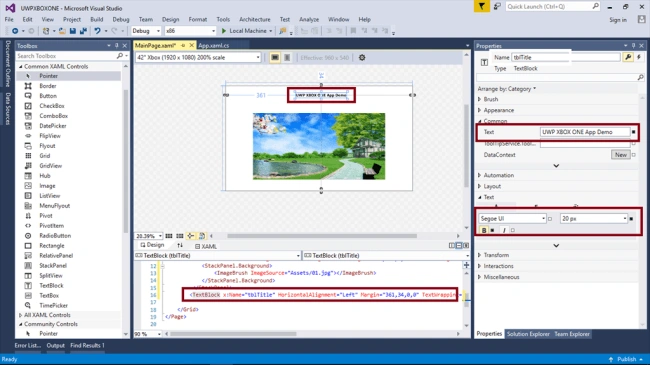650x365 pixels.
Task: Switch to the XAML pane tab
Action: [206, 246]
